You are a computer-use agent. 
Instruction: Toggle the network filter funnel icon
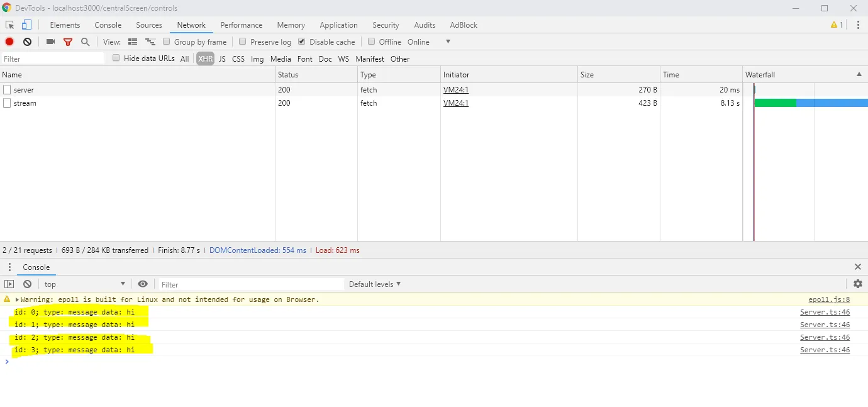[x=68, y=42]
